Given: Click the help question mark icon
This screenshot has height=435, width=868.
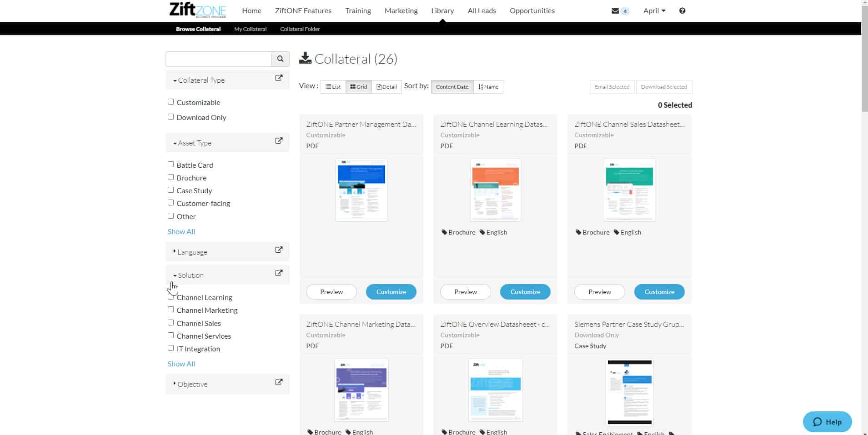Looking at the screenshot, I should 682,11.
